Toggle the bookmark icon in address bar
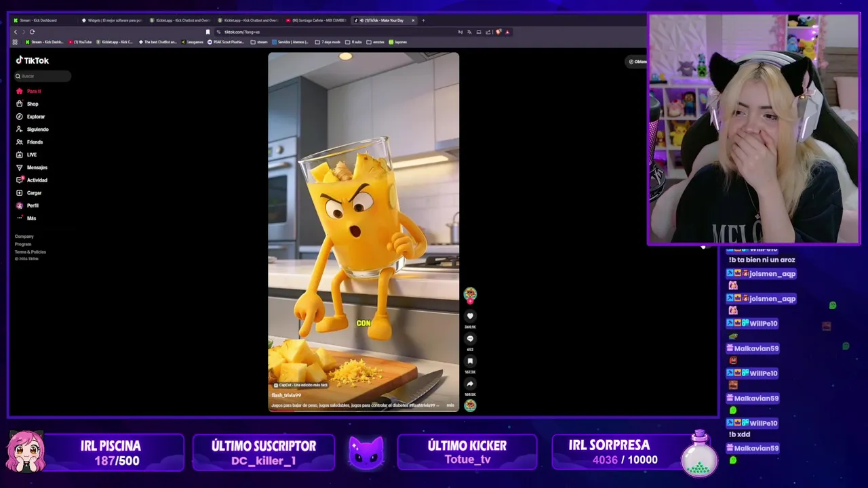 coord(208,32)
